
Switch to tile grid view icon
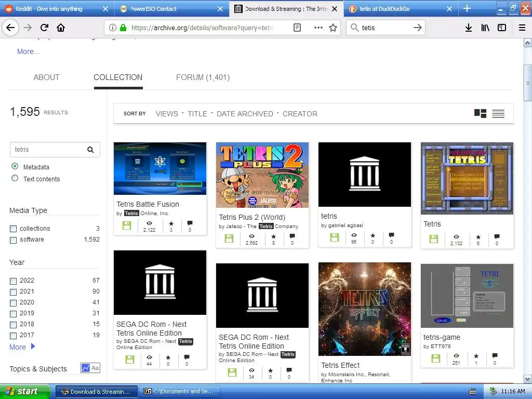point(480,113)
